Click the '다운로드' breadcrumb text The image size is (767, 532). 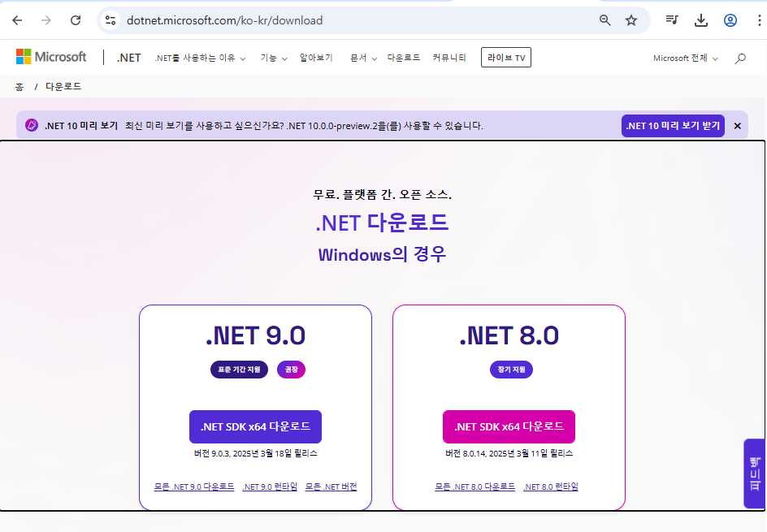pyautogui.click(x=63, y=87)
